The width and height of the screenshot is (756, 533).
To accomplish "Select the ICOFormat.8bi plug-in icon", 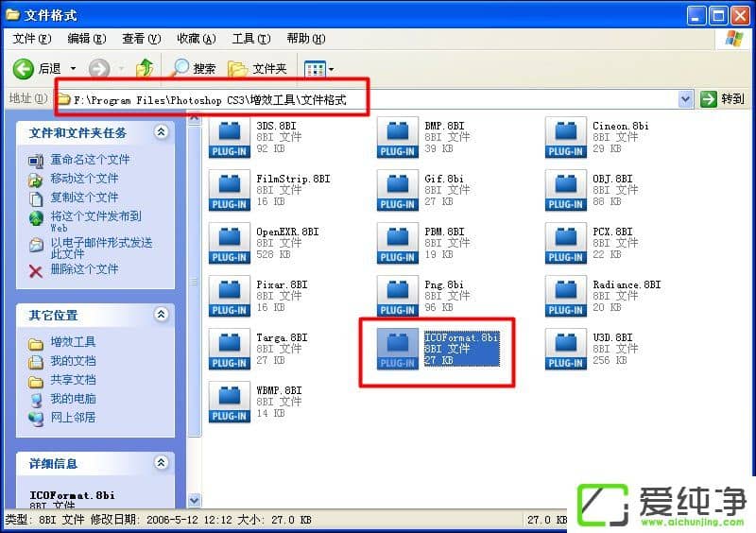I will coord(397,349).
